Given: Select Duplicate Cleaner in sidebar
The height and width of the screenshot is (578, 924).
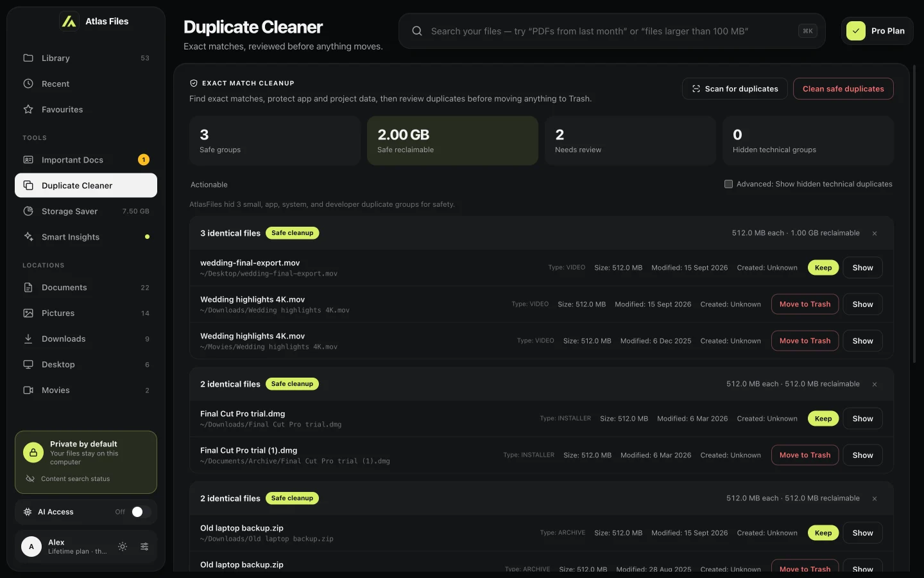Looking at the screenshot, I should pyautogui.click(x=86, y=186).
